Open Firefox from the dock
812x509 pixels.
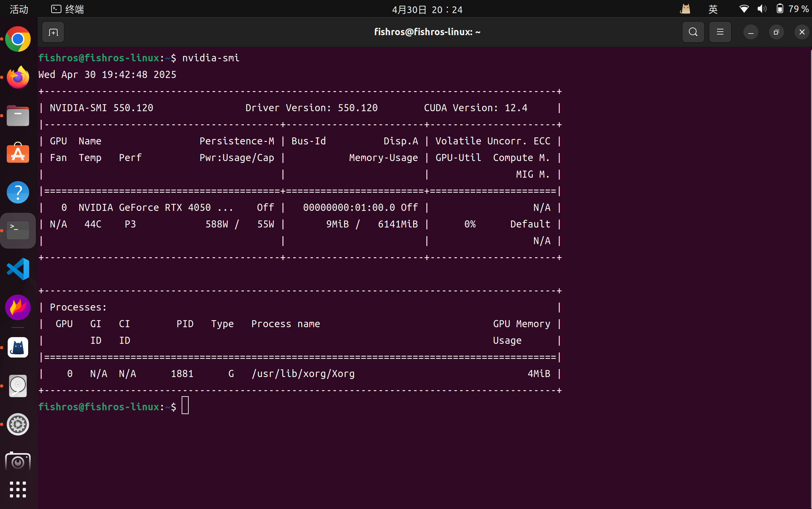coord(18,77)
